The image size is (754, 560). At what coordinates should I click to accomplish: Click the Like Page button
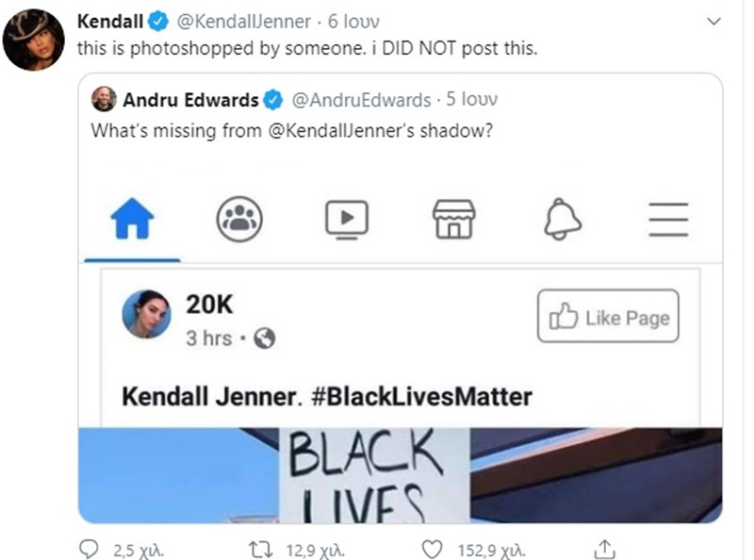pos(608,318)
